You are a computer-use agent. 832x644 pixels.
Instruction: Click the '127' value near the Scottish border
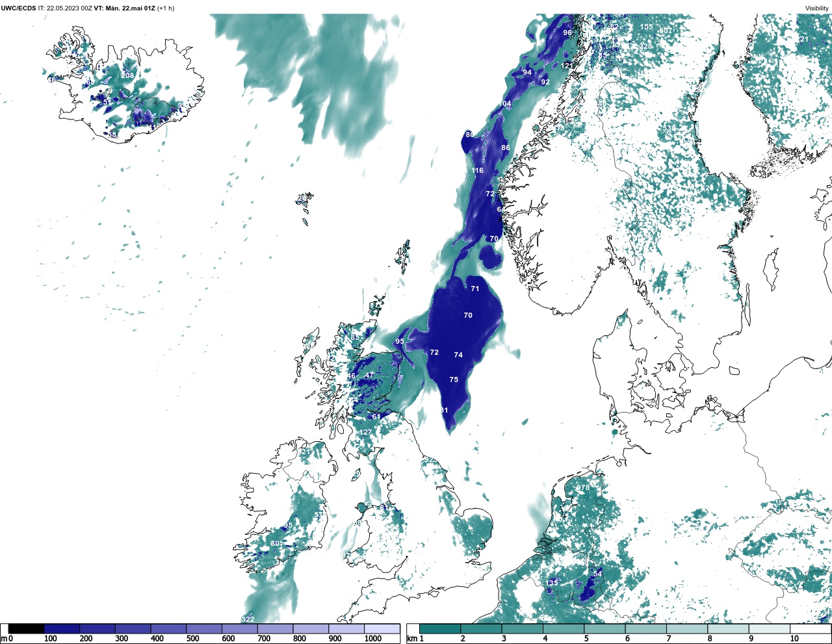(x=367, y=432)
